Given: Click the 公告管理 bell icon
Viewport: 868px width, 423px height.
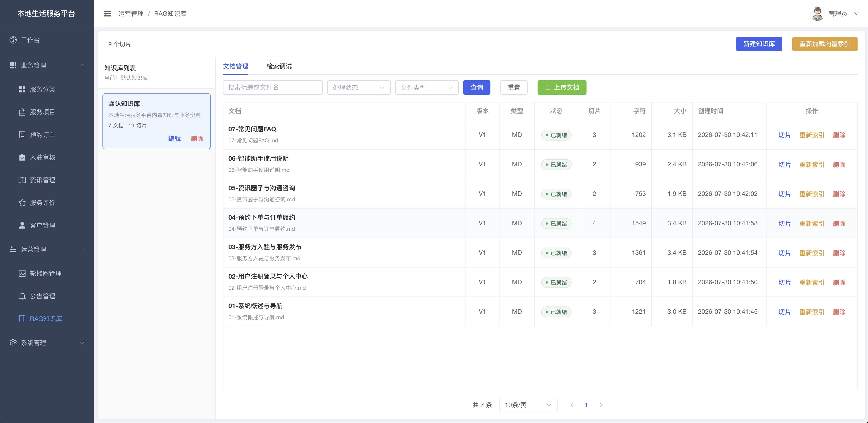Looking at the screenshot, I should tap(22, 296).
